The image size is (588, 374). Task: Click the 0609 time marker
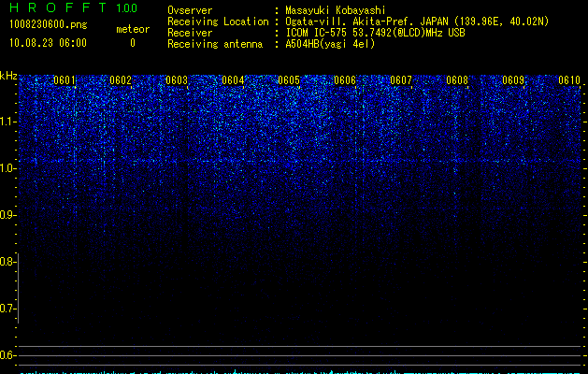pos(513,80)
